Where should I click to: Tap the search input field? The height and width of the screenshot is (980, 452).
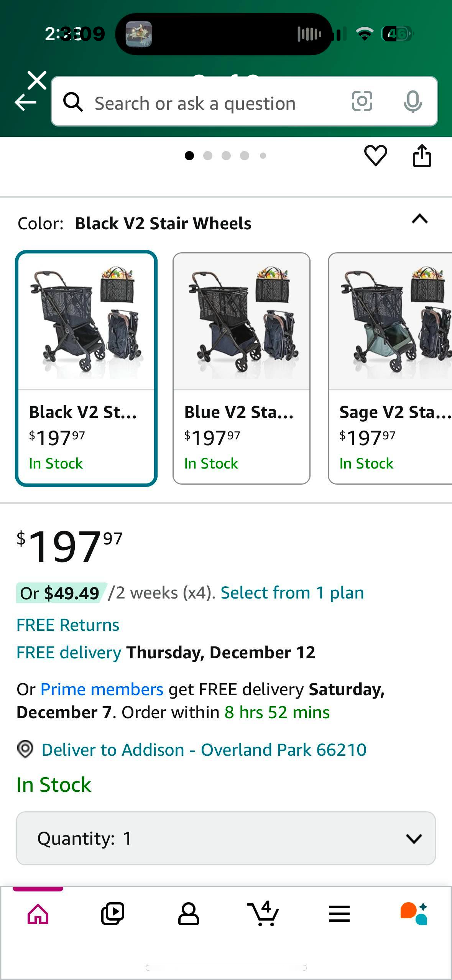pyautogui.click(x=215, y=102)
